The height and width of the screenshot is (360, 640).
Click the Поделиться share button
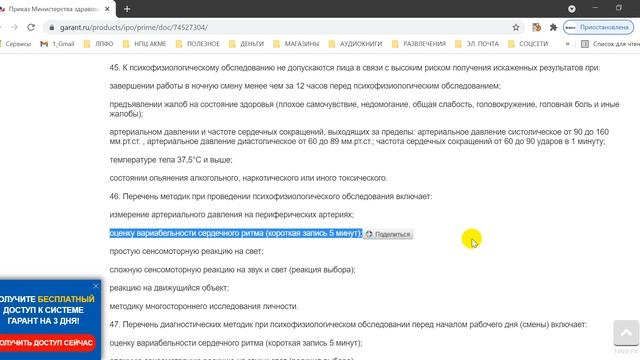(388, 234)
